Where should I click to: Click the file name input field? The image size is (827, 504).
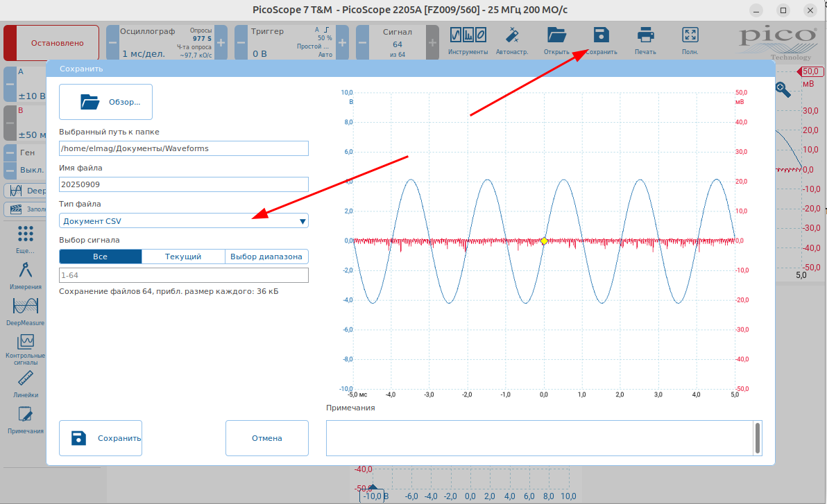184,184
